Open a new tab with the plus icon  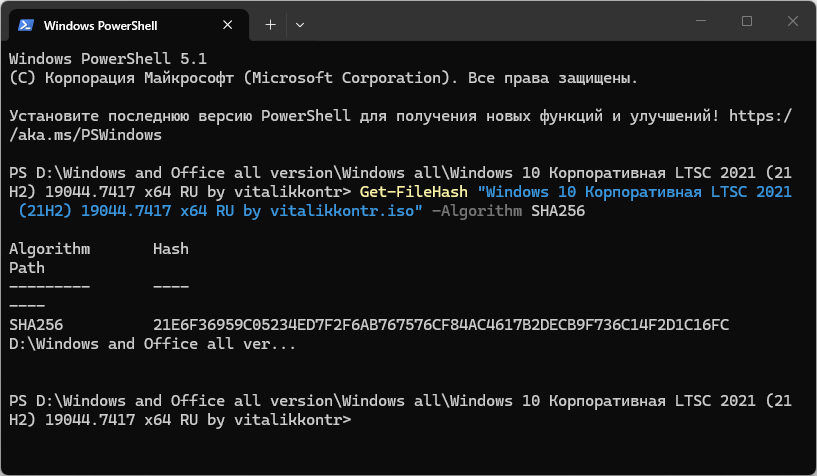click(270, 24)
